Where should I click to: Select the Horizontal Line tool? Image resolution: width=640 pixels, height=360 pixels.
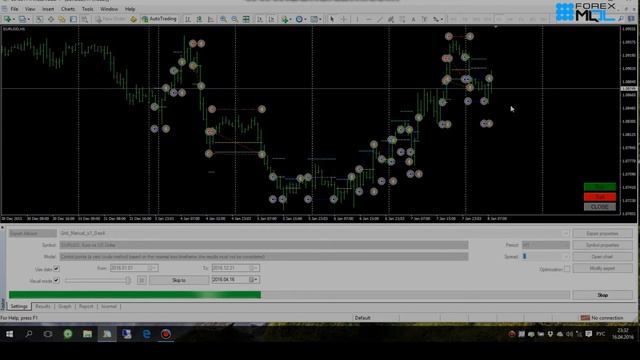click(x=368, y=19)
